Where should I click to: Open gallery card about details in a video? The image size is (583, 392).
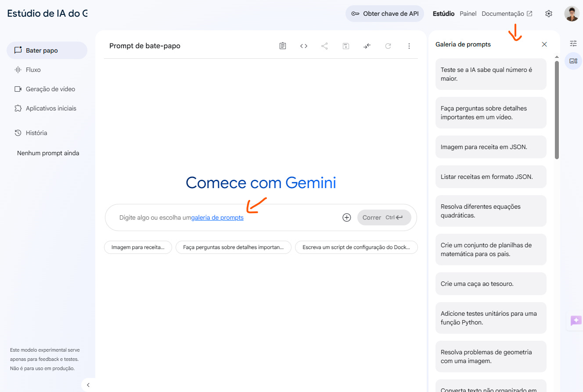tap(491, 113)
